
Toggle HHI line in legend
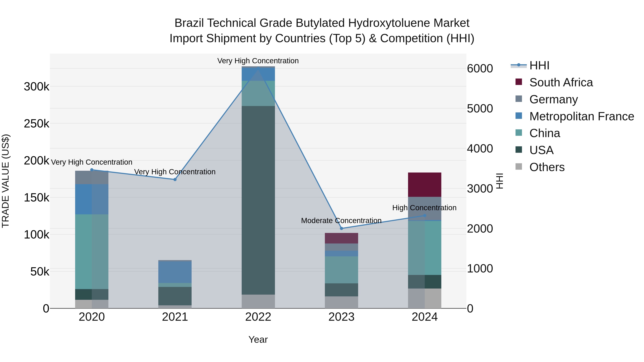530,65
